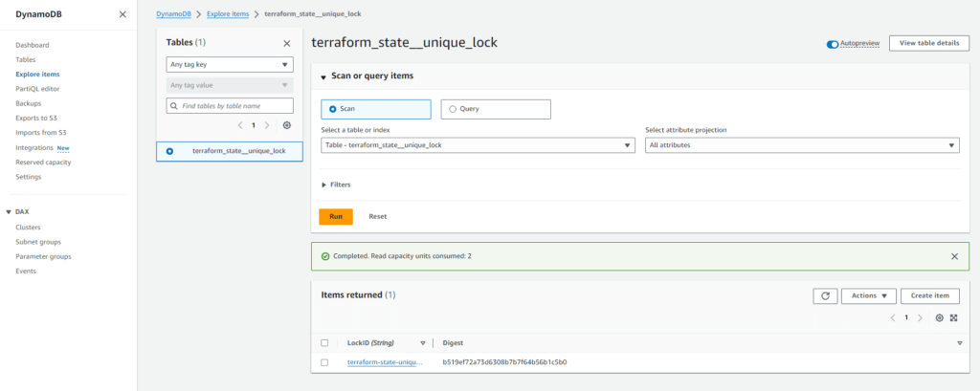Open PartiQL editor in the sidebar
980x391 pixels.
(37, 89)
